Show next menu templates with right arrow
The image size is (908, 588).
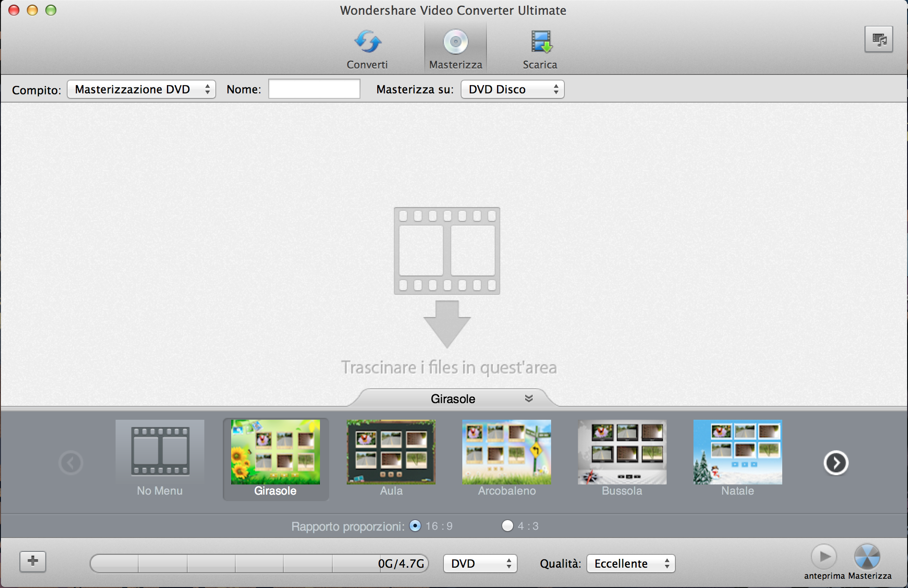[835, 463]
